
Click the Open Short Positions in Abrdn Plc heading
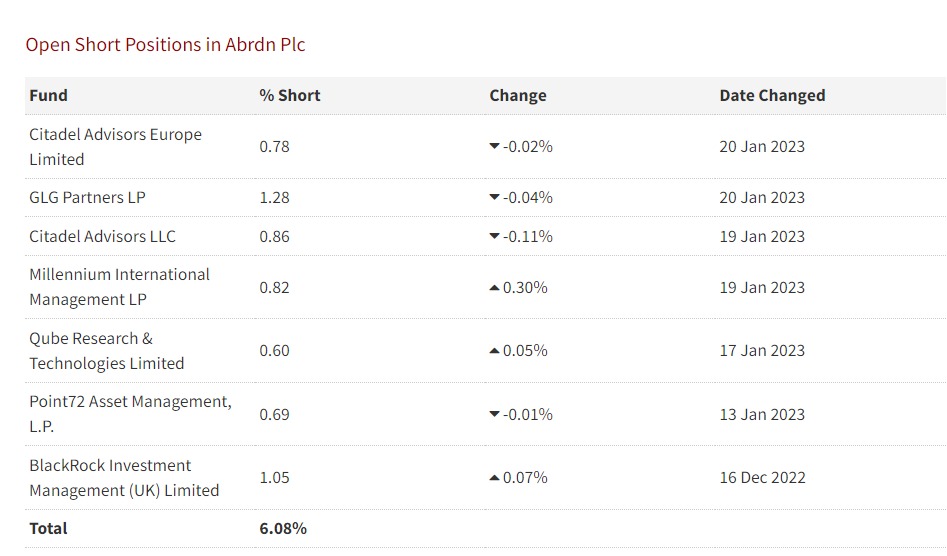[165, 45]
